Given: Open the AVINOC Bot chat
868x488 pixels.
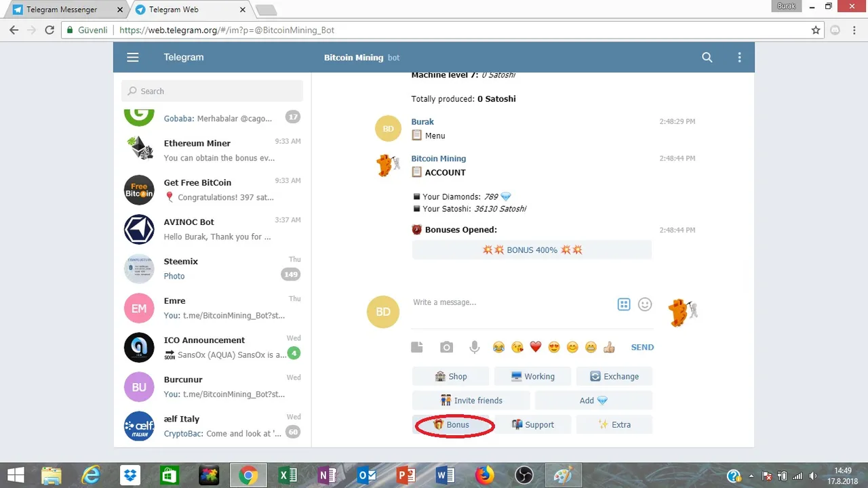Looking at the screenshot, I should [212, 229].
